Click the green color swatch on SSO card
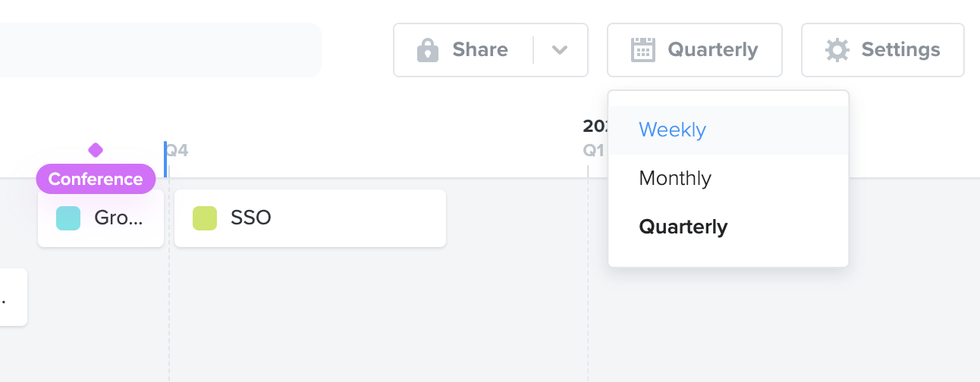Viewport: 980px width, 382px height. point(205,218)
